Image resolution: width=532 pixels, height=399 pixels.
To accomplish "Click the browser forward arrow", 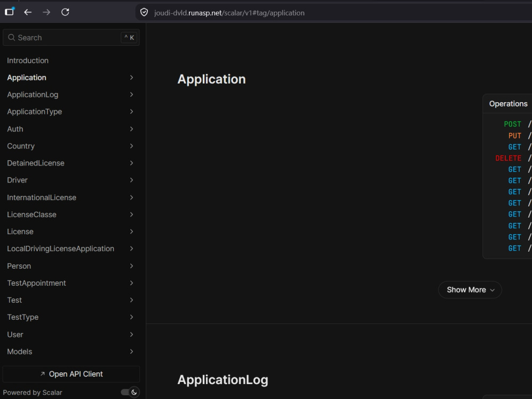I will point(46,12).
